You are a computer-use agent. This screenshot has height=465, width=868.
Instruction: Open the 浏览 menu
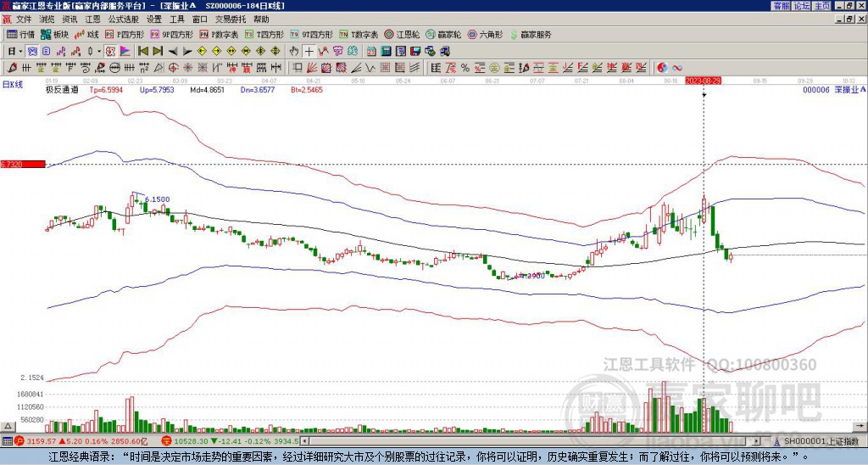[47, 20]
